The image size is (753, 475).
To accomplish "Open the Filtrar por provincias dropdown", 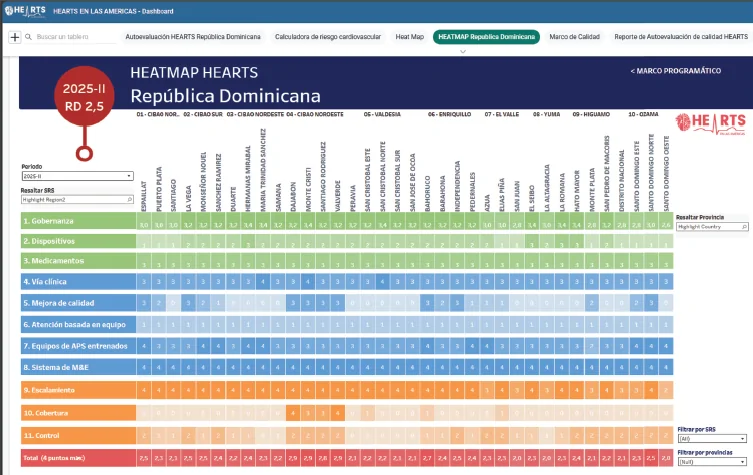I will click(x=712, y=462).
